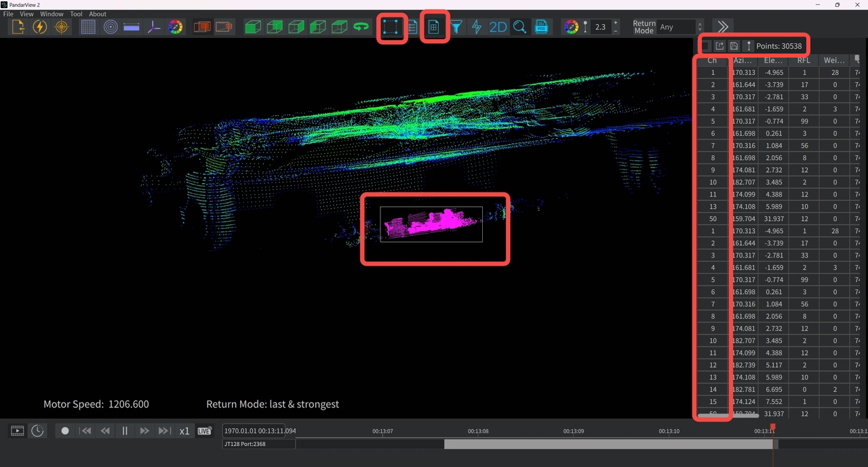
Task: Click the point selection box tool
Action: coord(392,27)
